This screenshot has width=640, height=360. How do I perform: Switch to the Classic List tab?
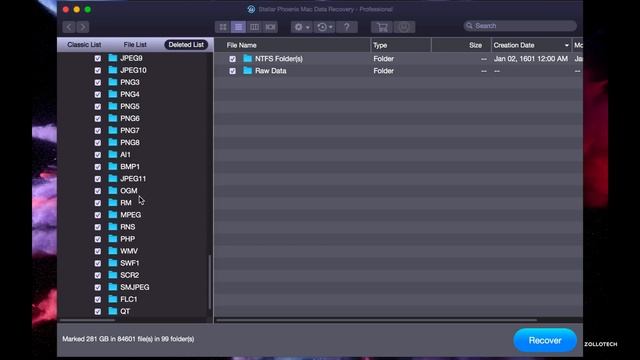84,44
